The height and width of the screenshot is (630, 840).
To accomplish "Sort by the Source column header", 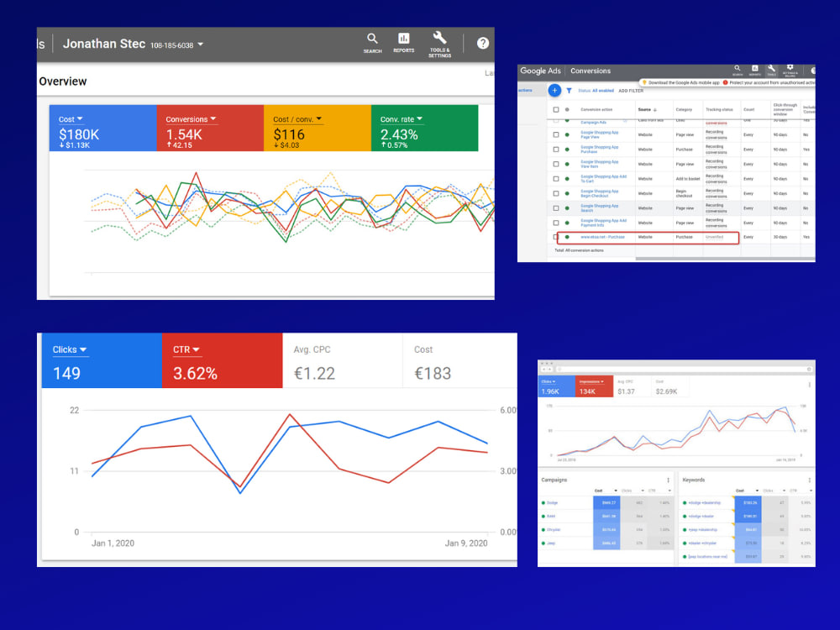I will tap(647, 109).
